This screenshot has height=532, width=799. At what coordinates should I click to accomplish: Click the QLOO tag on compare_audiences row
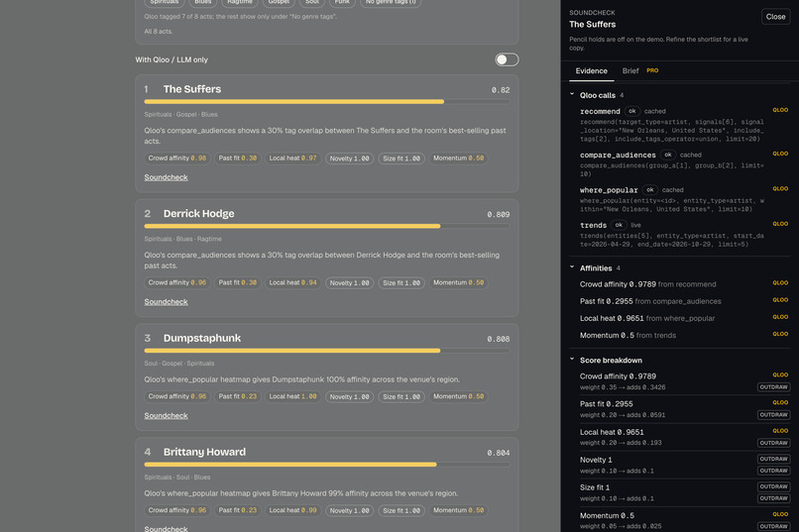(x=780, y=154)
